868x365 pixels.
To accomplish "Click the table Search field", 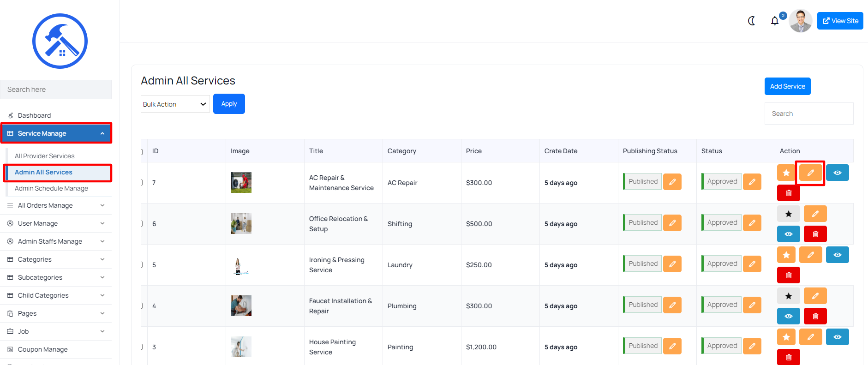I will [808, 114].
